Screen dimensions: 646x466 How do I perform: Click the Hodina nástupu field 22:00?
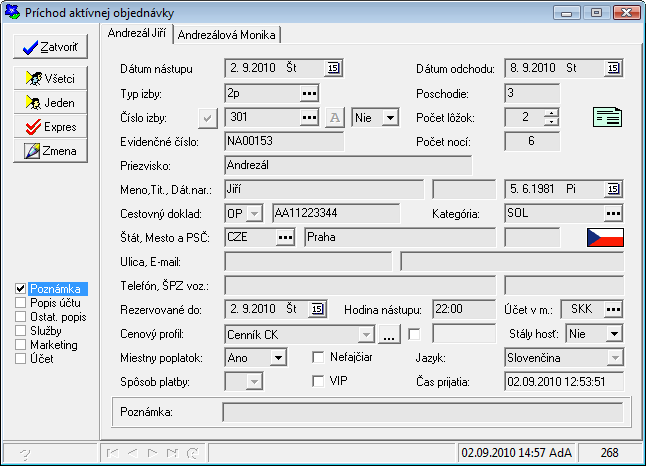pos(464,309)
